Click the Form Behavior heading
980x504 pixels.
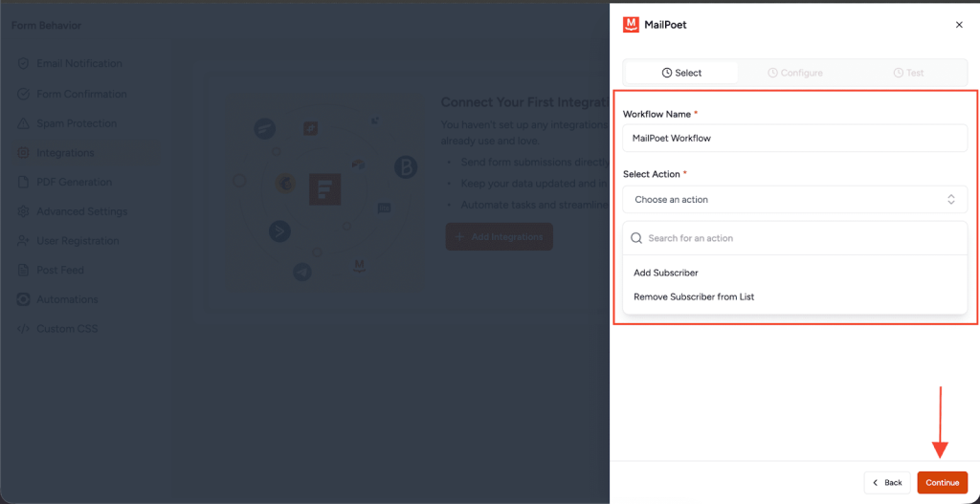click(x=46, y=26)
